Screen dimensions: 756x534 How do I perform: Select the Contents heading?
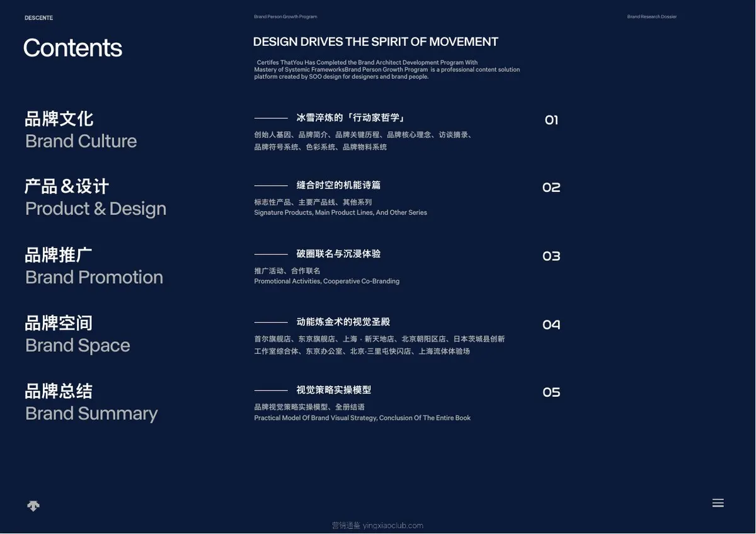point(72,48)
